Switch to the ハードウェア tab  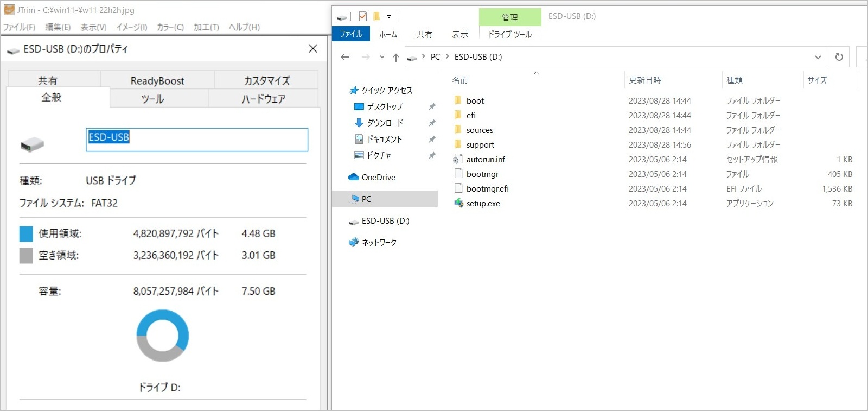point(263,98)
